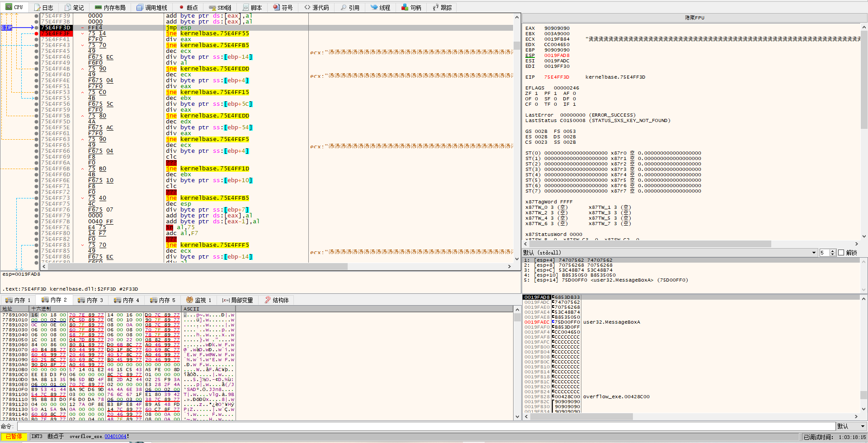Toggle breakpoint dot at address 75E4FF53
Screen dimensions: 868x443
coord(37,92)
